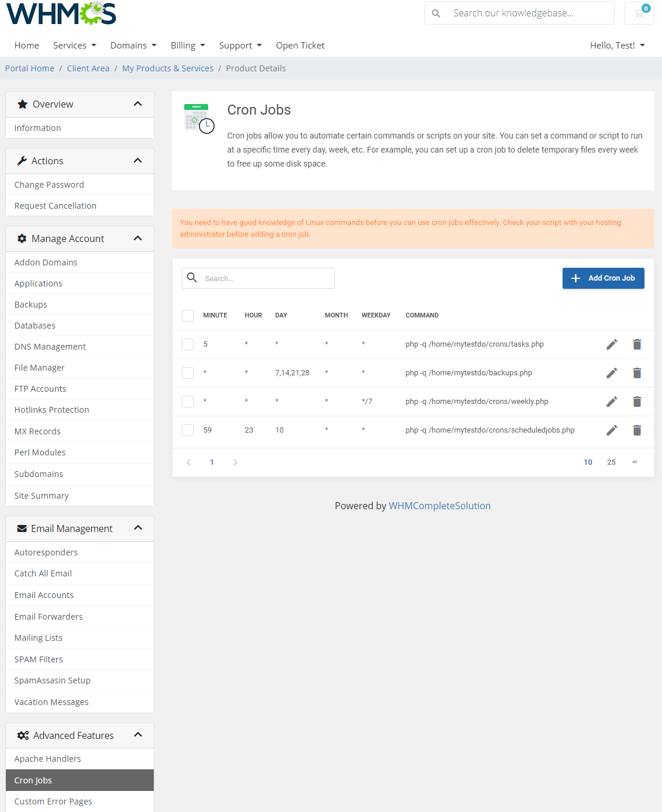662x812 pixels.
Task: Open the Services dropdown menu
Action: (74, 45)
